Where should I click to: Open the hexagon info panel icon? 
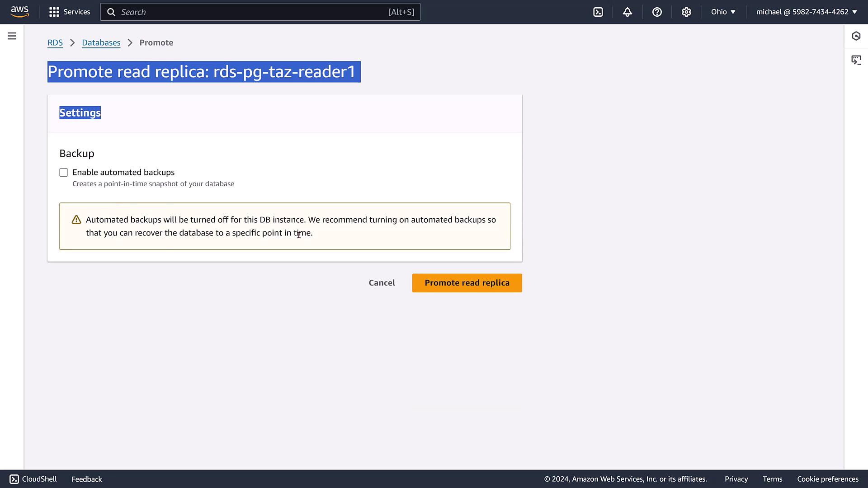[856, 36]
